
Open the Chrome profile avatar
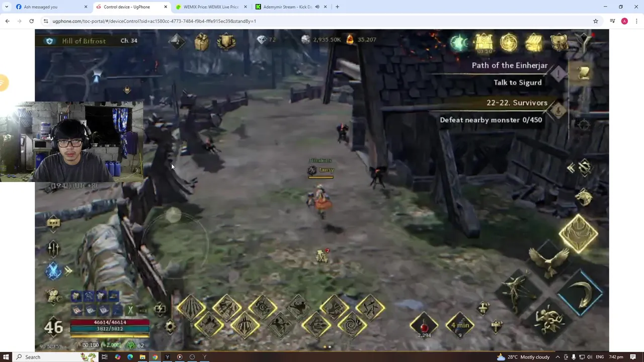point(624,21)
